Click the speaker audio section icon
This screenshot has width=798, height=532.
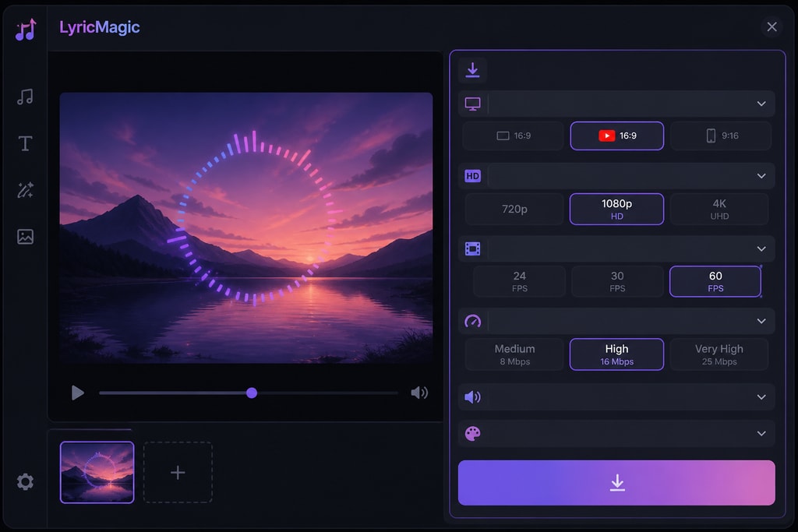(472, 396)
